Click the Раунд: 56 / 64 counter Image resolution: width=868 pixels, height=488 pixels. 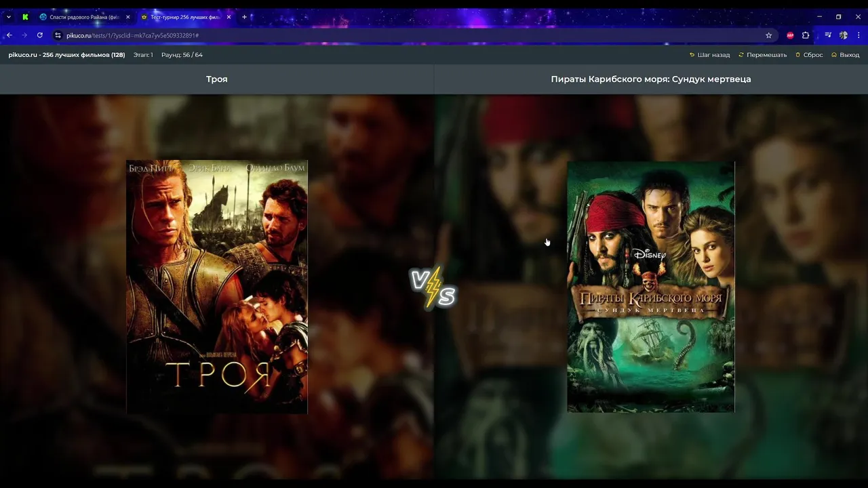[182, 55]
